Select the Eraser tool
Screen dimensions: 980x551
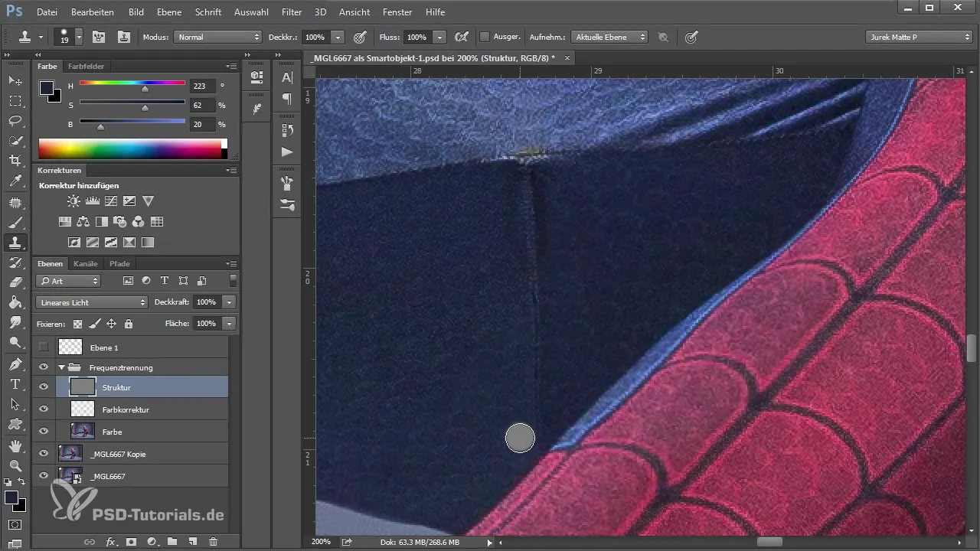coord(15,282)
